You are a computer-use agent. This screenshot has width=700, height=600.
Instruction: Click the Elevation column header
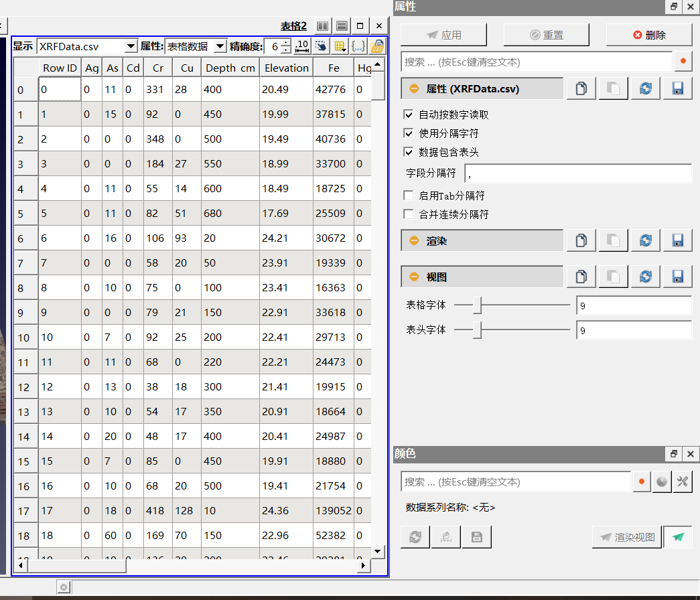(286, 68)
